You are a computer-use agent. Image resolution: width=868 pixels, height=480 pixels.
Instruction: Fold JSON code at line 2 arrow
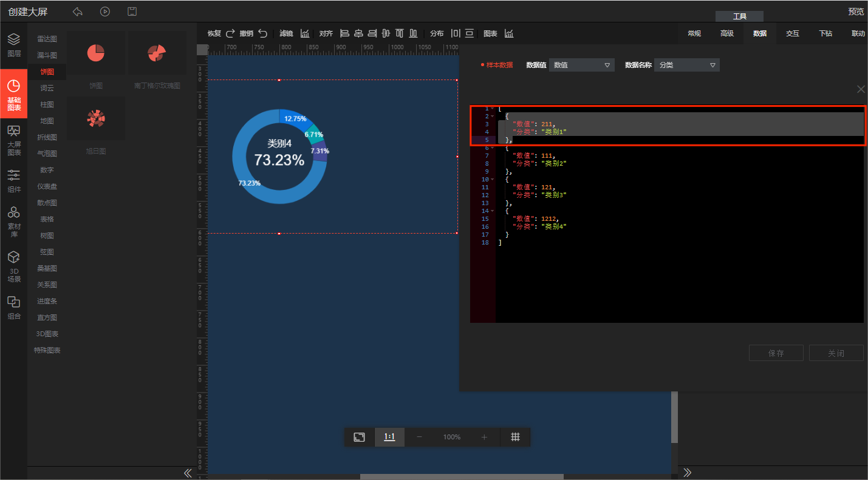tap(492, 116)
